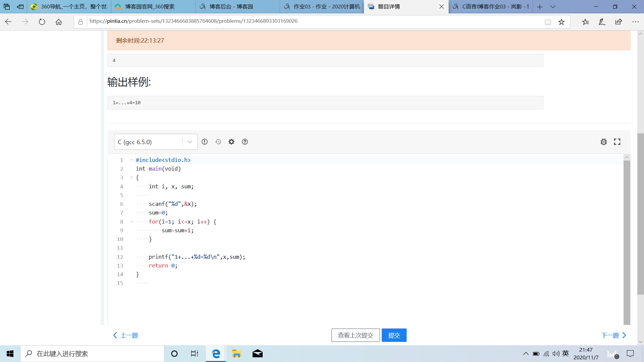644x362 pixels.
Task: Toggle reading view book icon
Action: pos(548,22)
